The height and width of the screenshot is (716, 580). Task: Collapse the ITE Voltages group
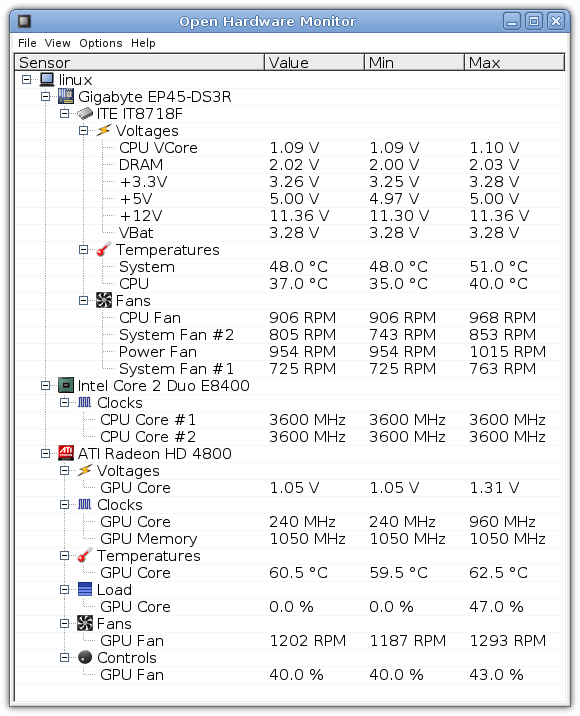tap(83, 131)
